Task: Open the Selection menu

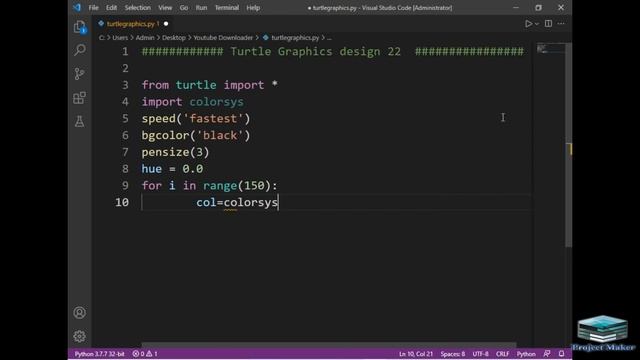Action: coord(138,8)
